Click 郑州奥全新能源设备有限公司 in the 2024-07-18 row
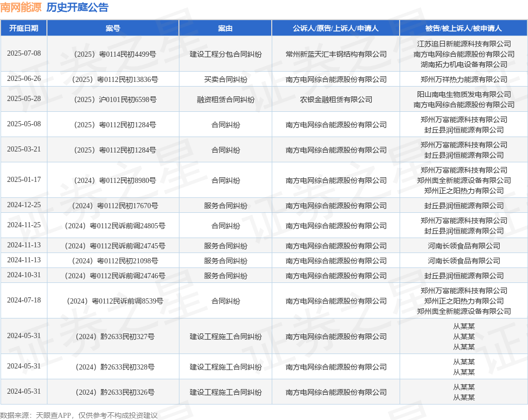The image size is (528, 420). pos(464,311)
